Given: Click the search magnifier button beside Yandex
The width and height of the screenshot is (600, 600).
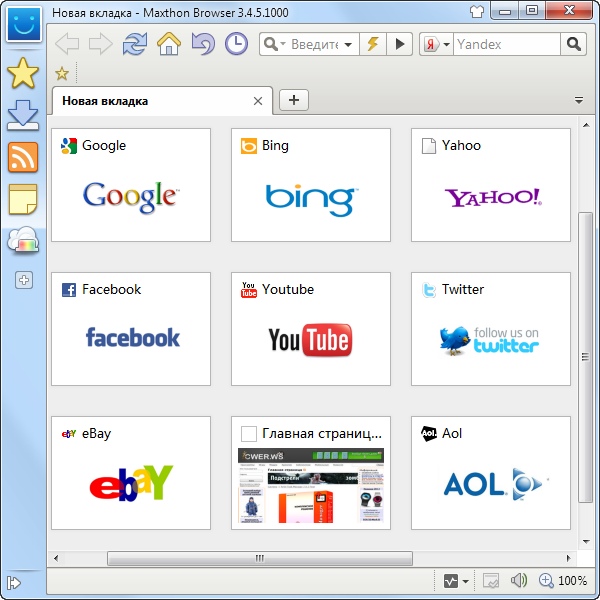Looking at the screenshot, I should 574,44.
